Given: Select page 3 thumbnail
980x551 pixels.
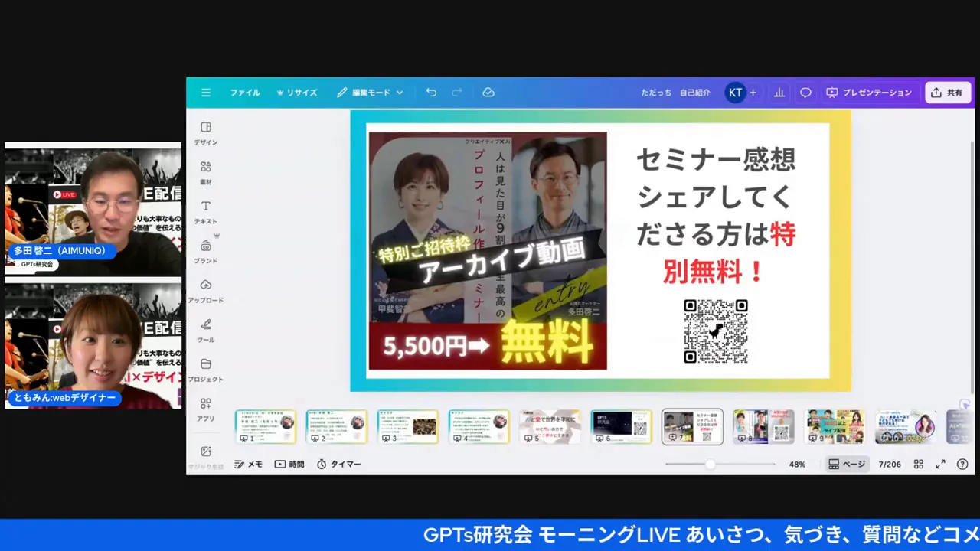Looking at the screenshot, I should click(x=408, y=426).
